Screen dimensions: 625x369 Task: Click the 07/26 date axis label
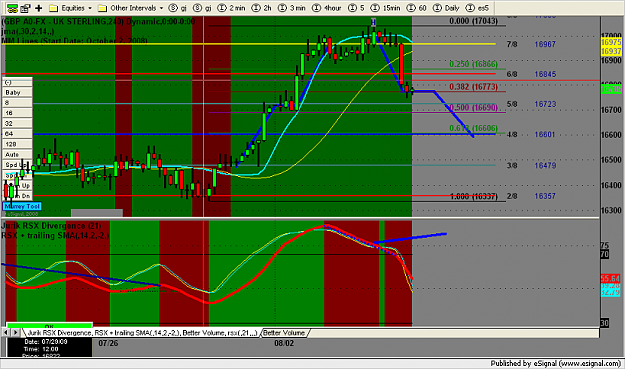(x=108, y=343)
